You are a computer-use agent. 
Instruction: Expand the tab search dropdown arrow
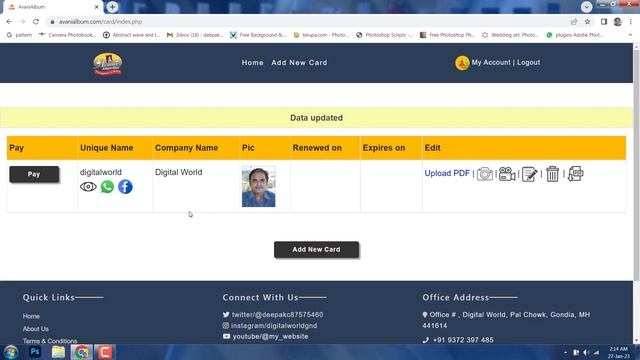[586, 7]
